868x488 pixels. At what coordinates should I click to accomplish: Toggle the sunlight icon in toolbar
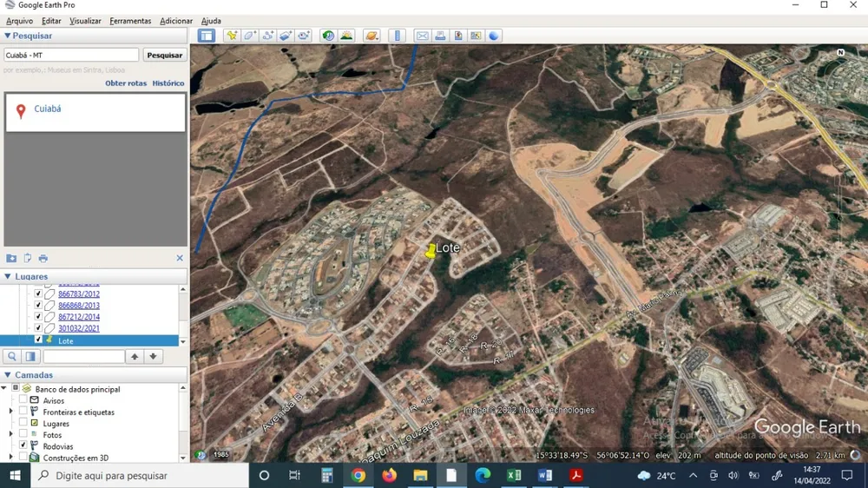pyautogui.click(x=346, y=36)
